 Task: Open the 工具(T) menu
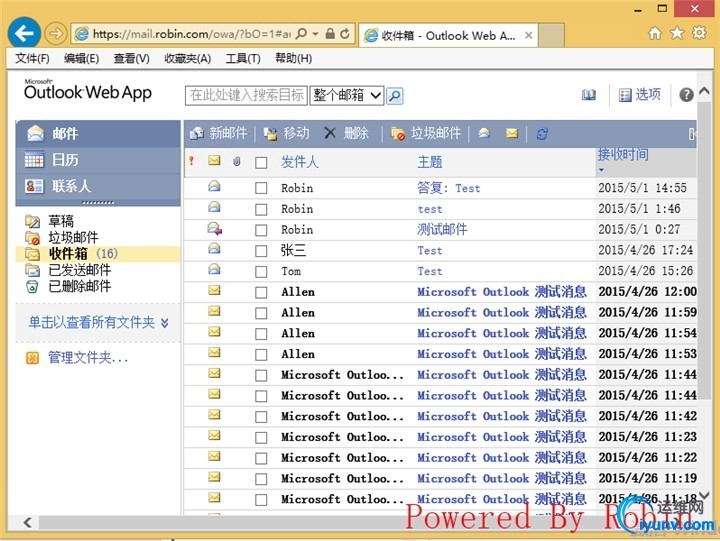tap(243, 58)
